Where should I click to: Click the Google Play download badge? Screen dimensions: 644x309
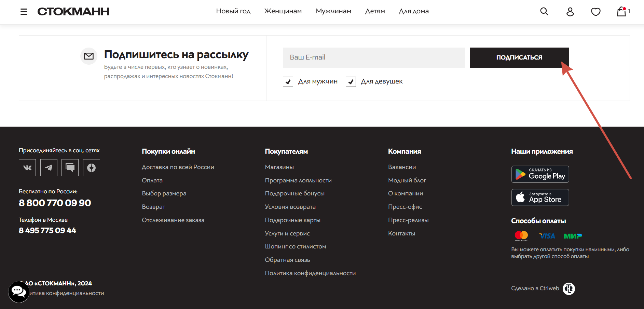[540, 174]
